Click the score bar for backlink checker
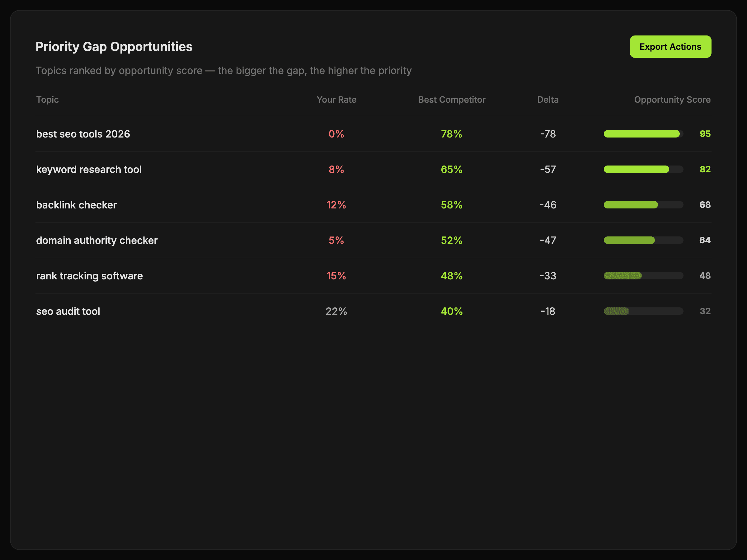 (643, 205)
